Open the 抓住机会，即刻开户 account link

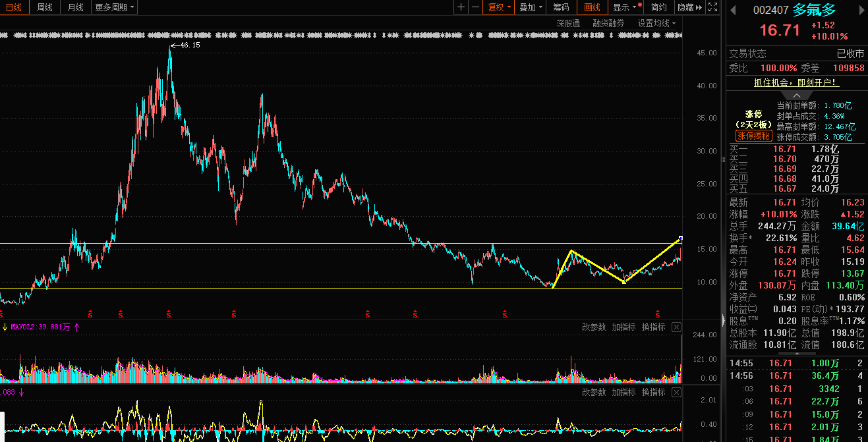click(x=796, y=82)
